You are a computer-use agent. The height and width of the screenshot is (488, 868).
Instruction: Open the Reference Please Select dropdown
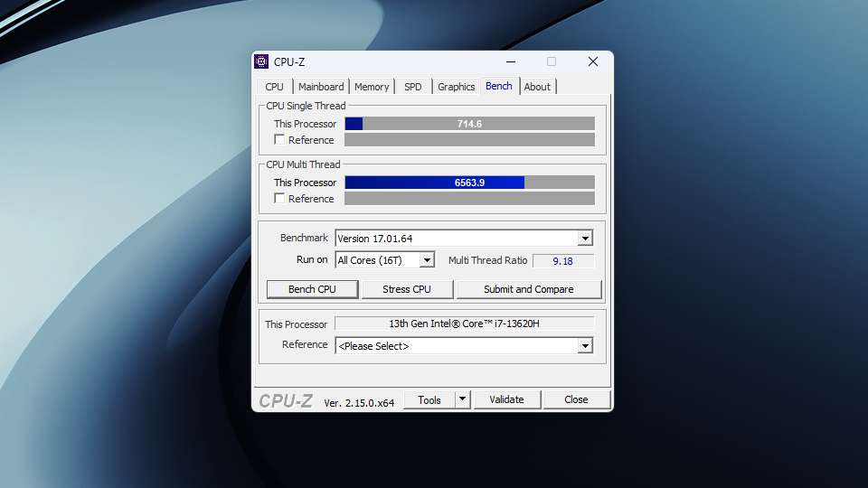(464, 346)
